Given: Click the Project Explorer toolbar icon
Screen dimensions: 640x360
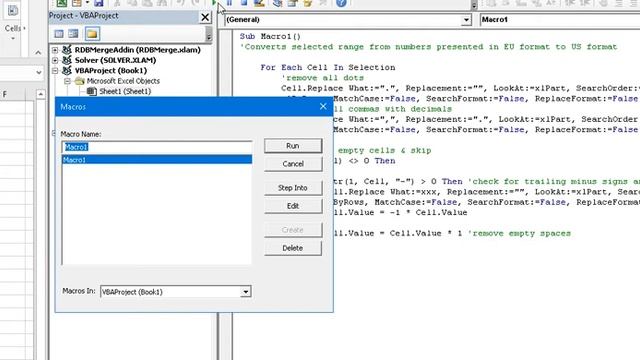Looking at the screenshot, I should (x=278, y=3).
